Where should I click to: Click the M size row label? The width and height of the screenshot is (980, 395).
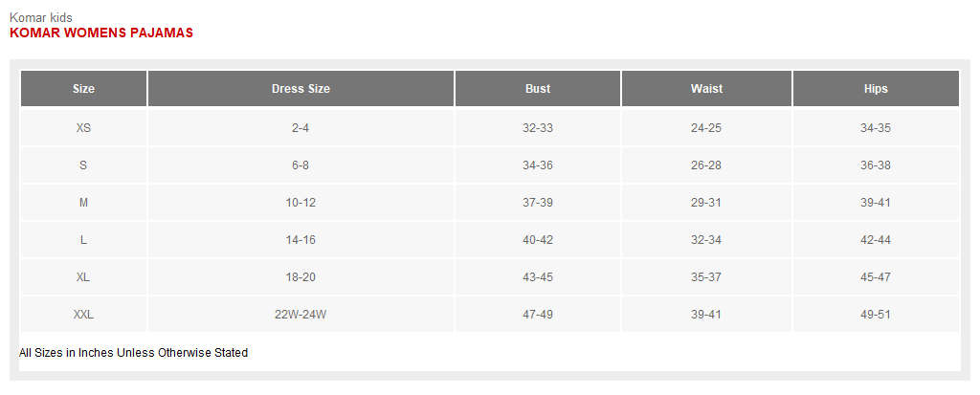tap(83, 203)
